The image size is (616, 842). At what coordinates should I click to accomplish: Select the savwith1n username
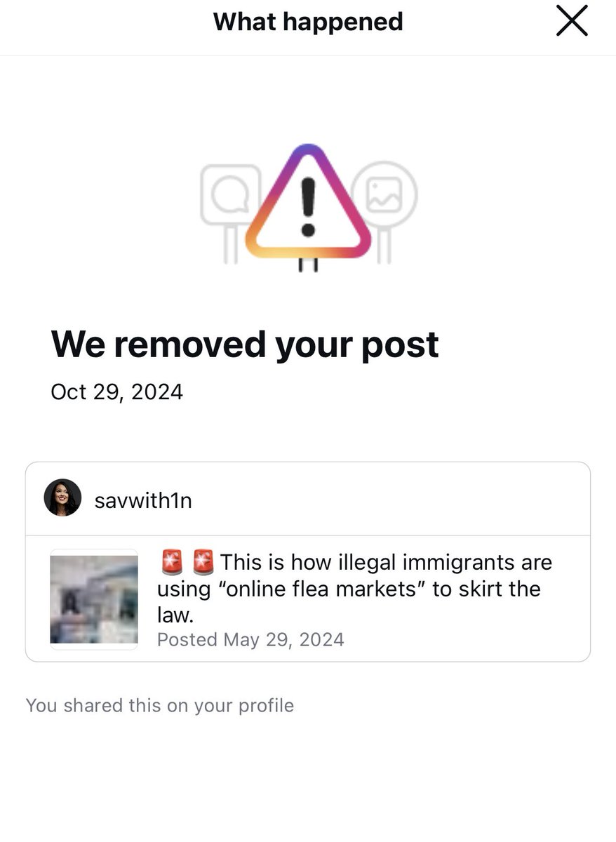point(143,500)
